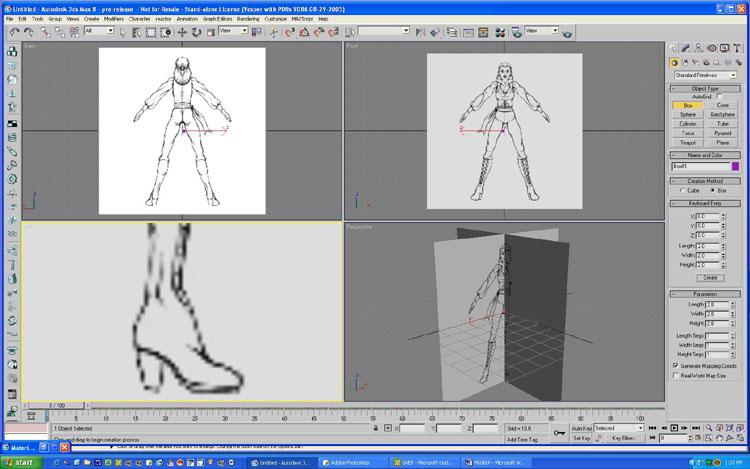Image resolution: width=750 pixels, height=469 pixels.
Task: Select the Rotate tool in toolbar
Action: point(196,32)
